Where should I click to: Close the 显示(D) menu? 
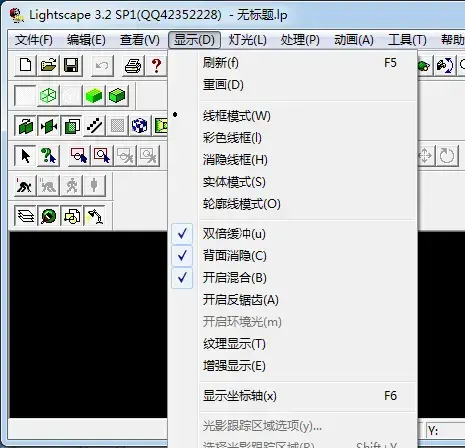tap(194, 40)
